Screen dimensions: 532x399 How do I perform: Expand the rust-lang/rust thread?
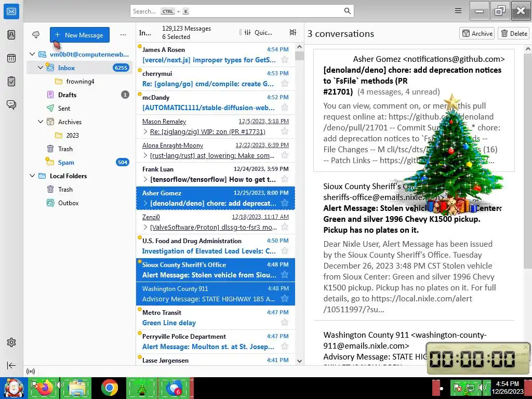pos(145,155)
